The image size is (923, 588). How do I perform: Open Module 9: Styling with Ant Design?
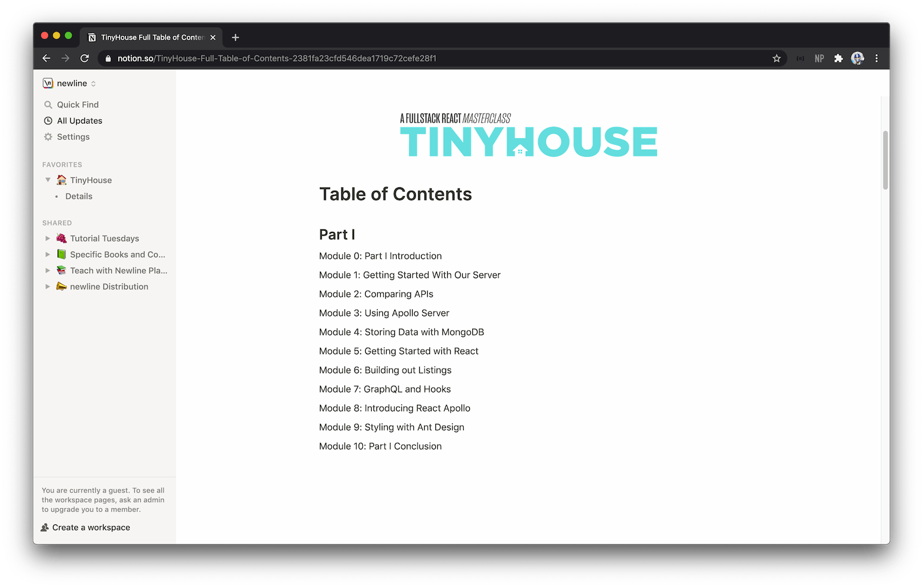(x=391, y=427)
